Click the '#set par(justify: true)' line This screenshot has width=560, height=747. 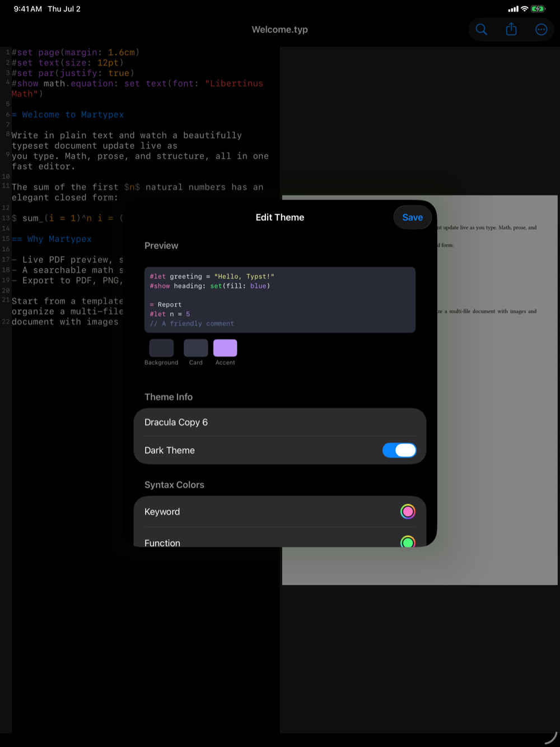tap(73, 73)
